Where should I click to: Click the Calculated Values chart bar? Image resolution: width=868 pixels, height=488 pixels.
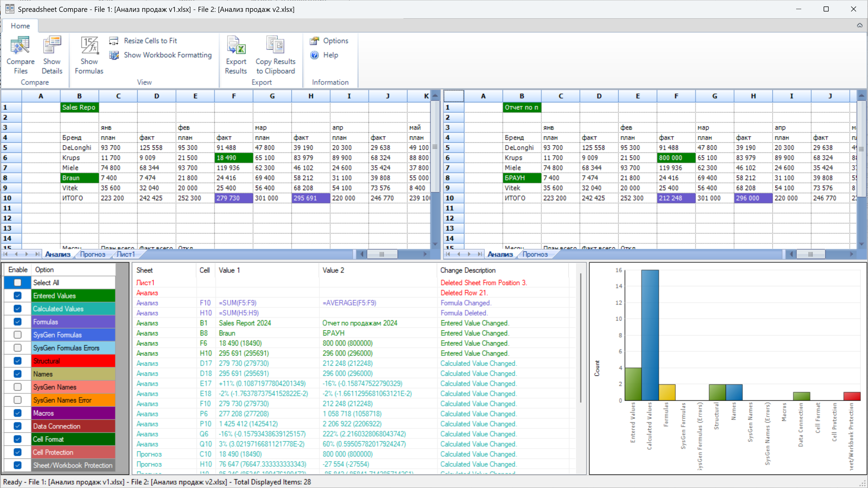650,335
